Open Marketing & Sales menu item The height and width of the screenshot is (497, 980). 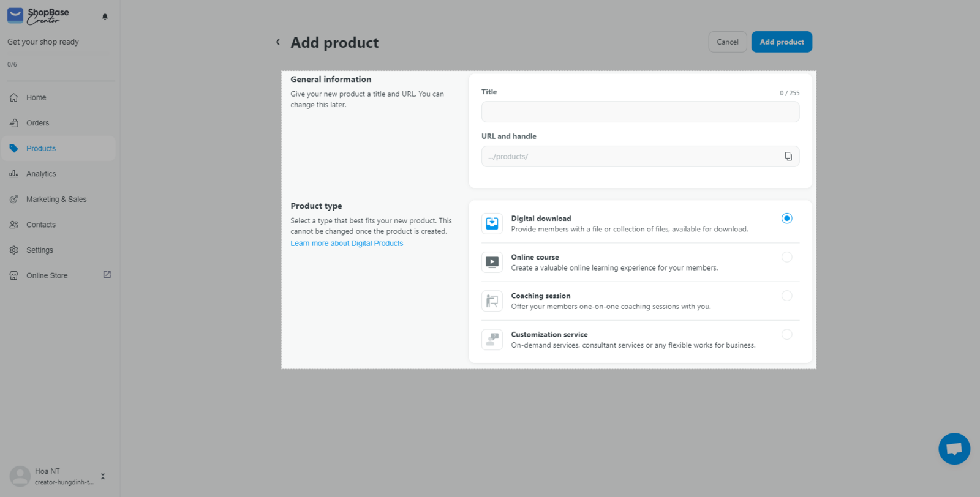click(x=58, y=200)
